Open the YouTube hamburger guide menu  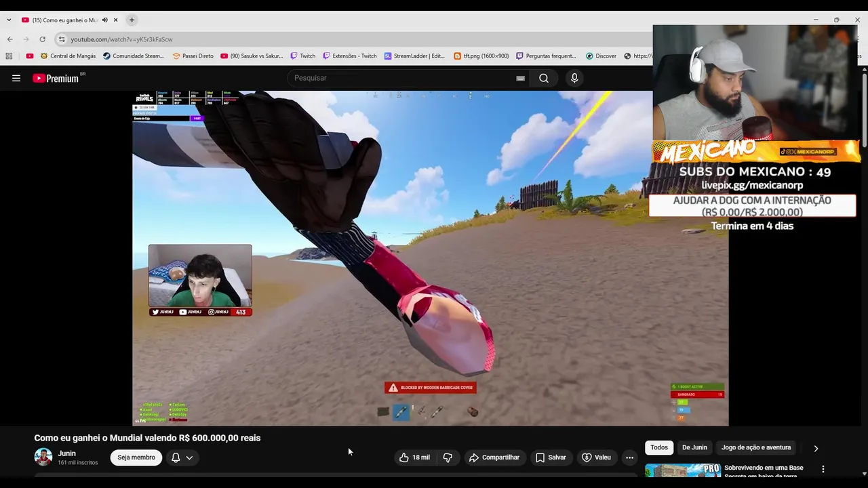16,78
